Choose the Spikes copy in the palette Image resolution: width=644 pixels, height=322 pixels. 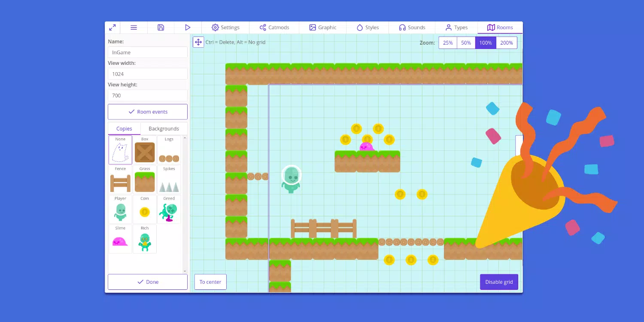169,179
